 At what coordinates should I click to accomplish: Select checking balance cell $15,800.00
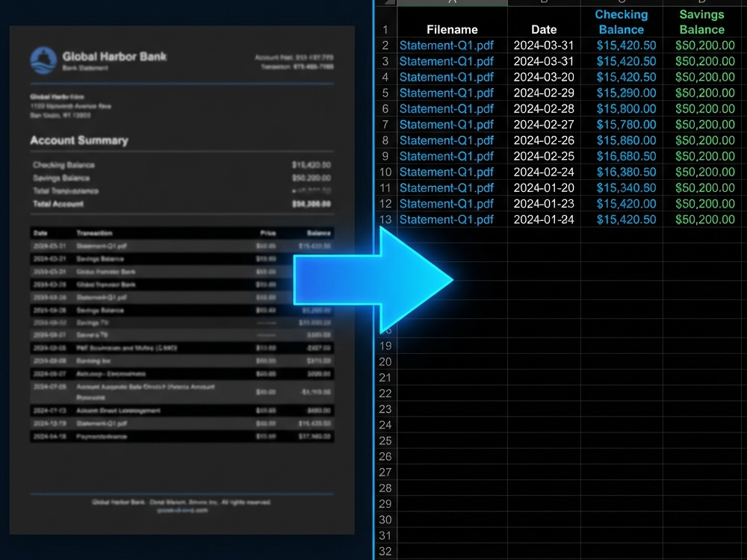coord(622,108)
